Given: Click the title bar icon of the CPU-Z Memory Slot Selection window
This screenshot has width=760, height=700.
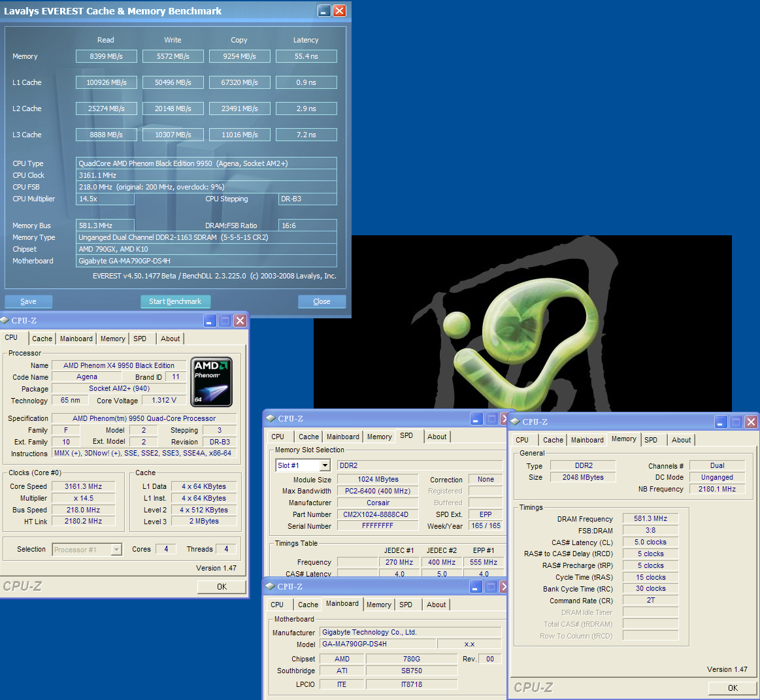Looking at the screenshot, I should coord(271,419).
